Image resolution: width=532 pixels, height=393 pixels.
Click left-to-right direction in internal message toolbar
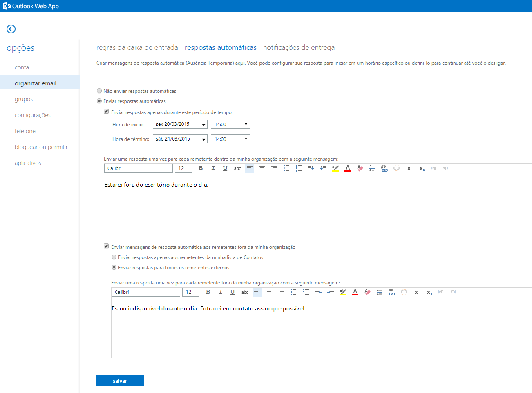tap(434, 168)
